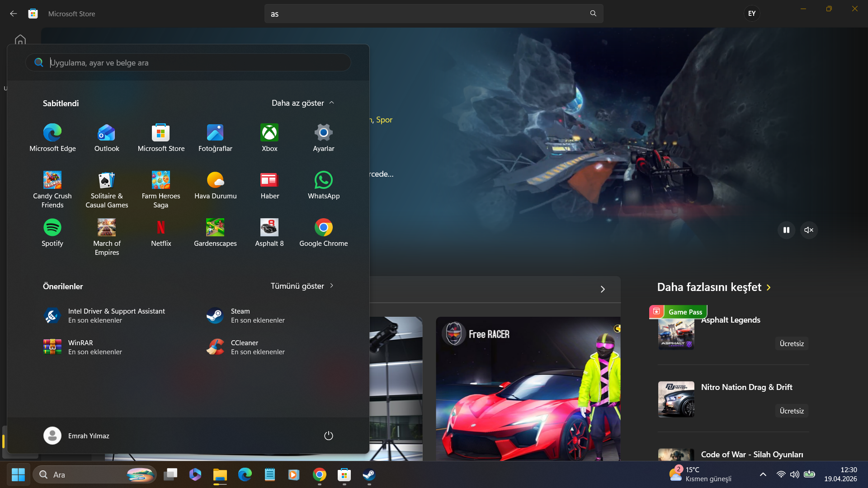The height and width of the screenshot is (488, 868).
Task: Open WhatsApp from pinned apps
Action: (x=324, y=185)
